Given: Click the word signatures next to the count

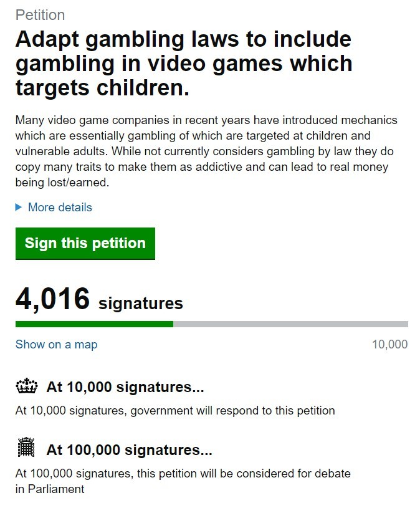Looking at the screenshot, I should (x=141, y=304).
